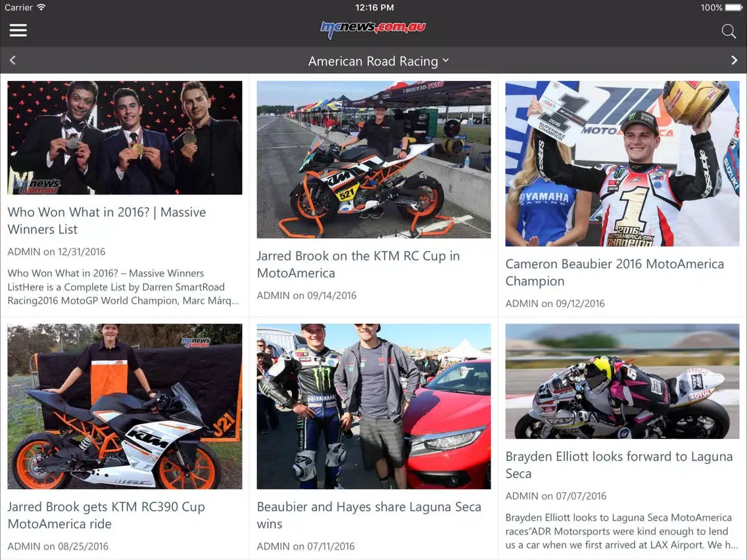This screenshot has width=747, height=560.
Task: Open the Cameron Beaubier champion podium photo
Action: [622, 163]
